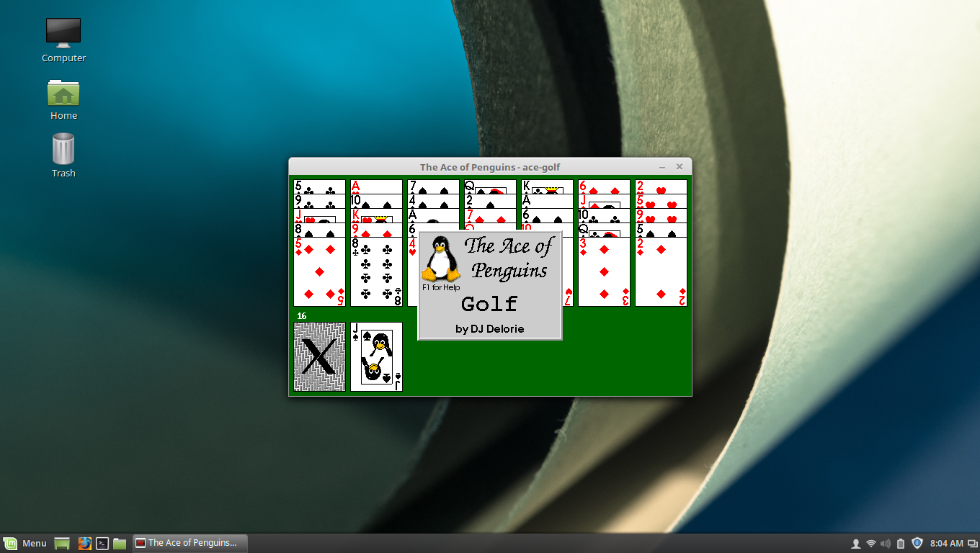This screenshot has height=553, width=980.
Task: Click the Jack of hearts card
Action: (x=319, y=215)
